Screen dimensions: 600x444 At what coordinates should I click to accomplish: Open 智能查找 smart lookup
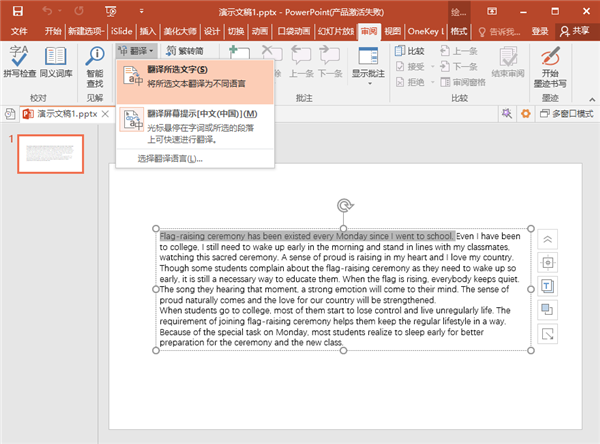[95, 67]
